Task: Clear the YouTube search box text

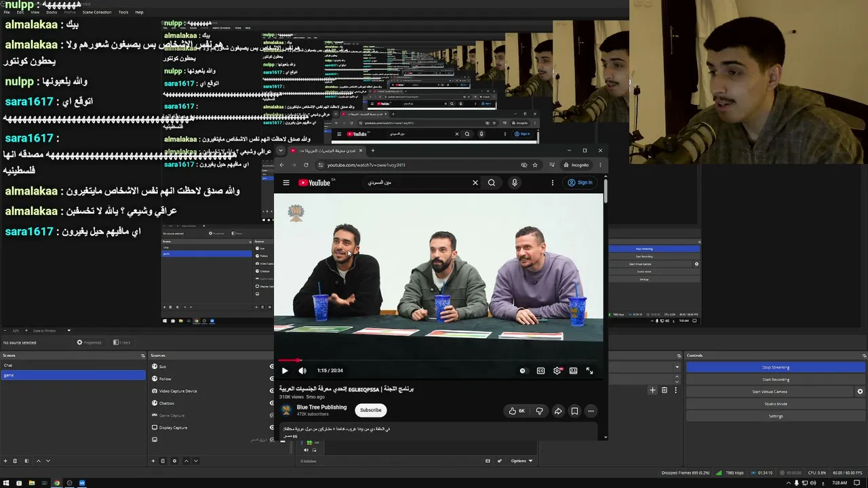Action: (x=475, y=182)
